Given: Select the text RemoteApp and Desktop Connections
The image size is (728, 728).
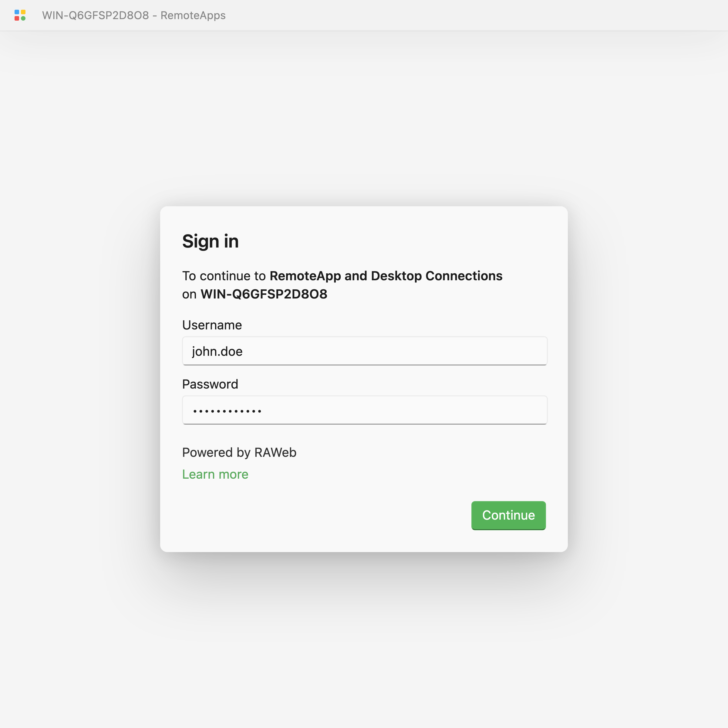Looking at the screenshot, I should click(385, 275).
